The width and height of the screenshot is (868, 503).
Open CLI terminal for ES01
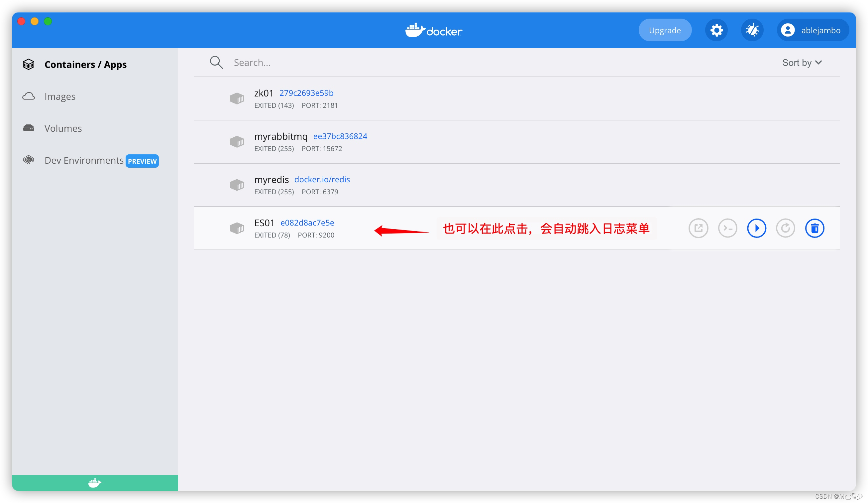[x=727, y=228]
